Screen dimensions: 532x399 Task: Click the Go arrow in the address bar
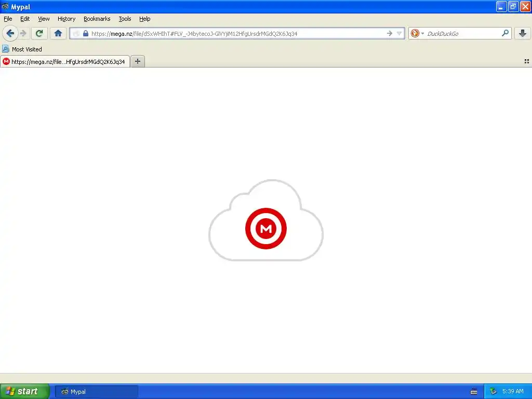pos(390,33)
